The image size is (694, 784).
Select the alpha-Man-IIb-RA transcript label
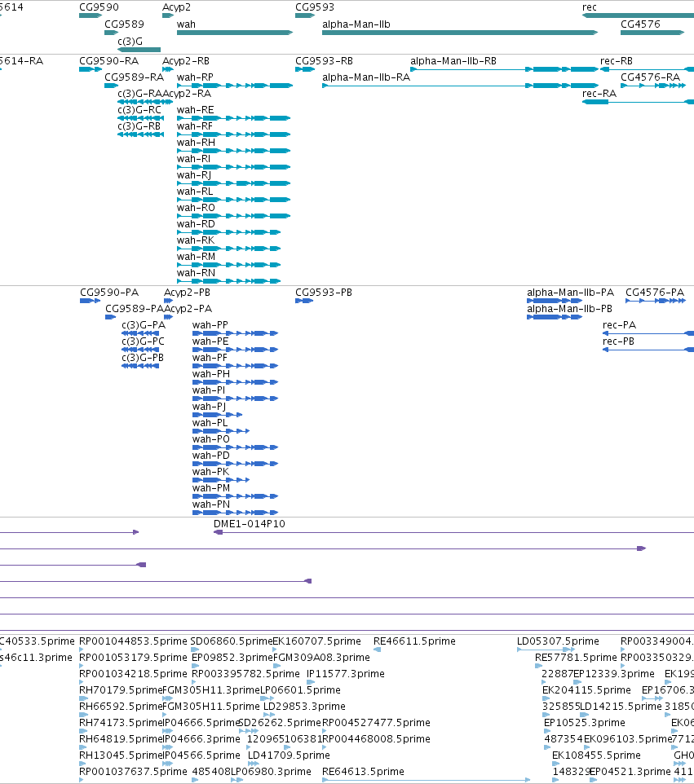[366, 77]
